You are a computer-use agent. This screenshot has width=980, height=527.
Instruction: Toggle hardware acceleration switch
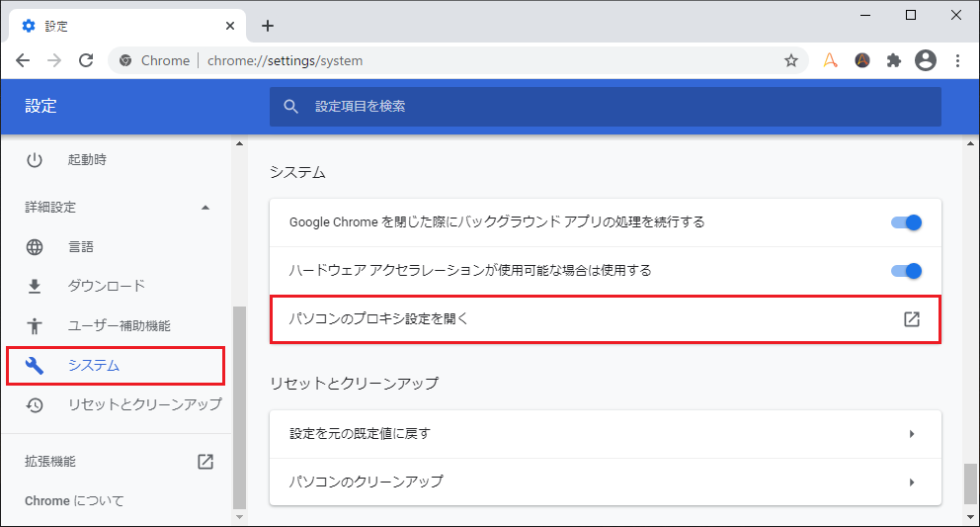coord(906,270)
